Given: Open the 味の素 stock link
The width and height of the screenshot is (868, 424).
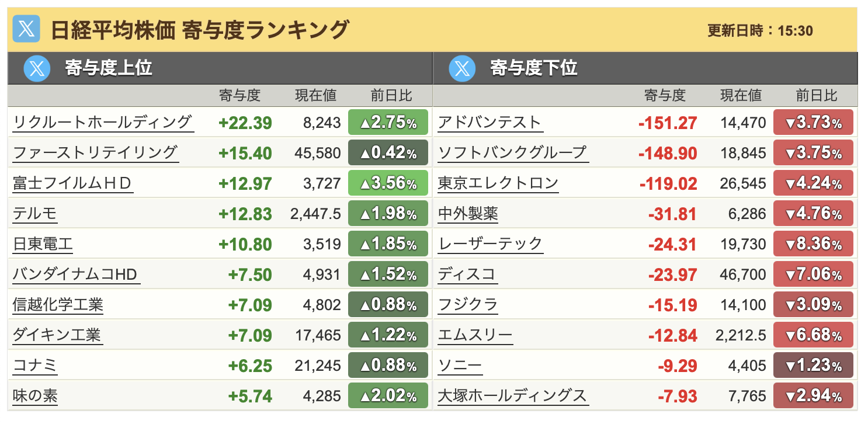Looking at the screenshot, I should click(35, 396).
